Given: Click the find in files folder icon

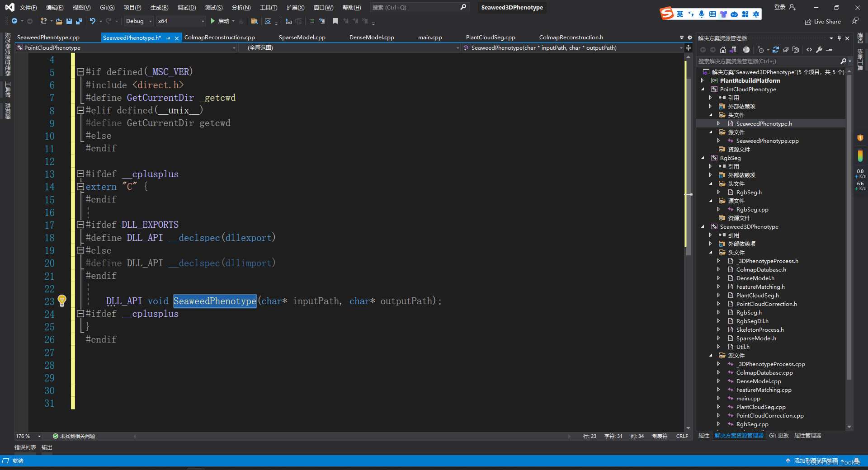Looking at the screenshot, I should tap(254, 21).
